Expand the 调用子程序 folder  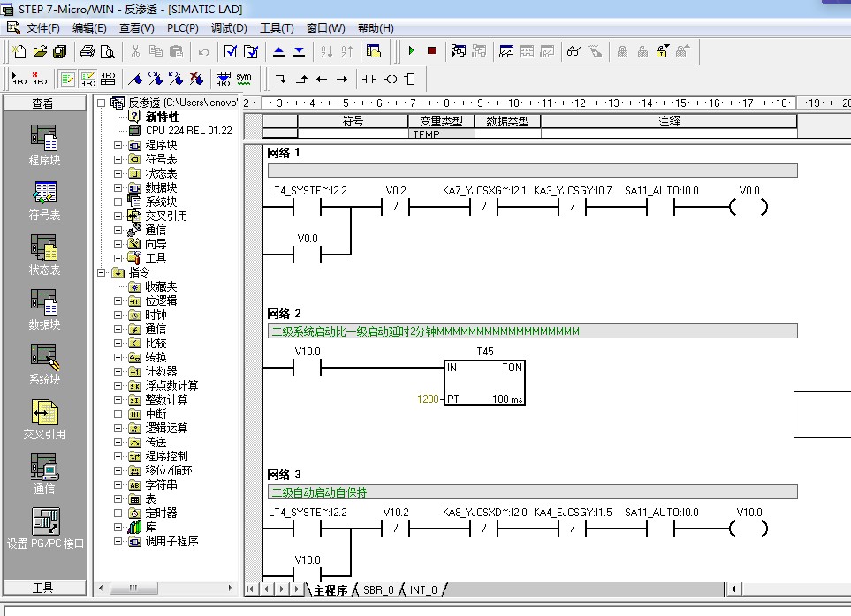[118, 541]
